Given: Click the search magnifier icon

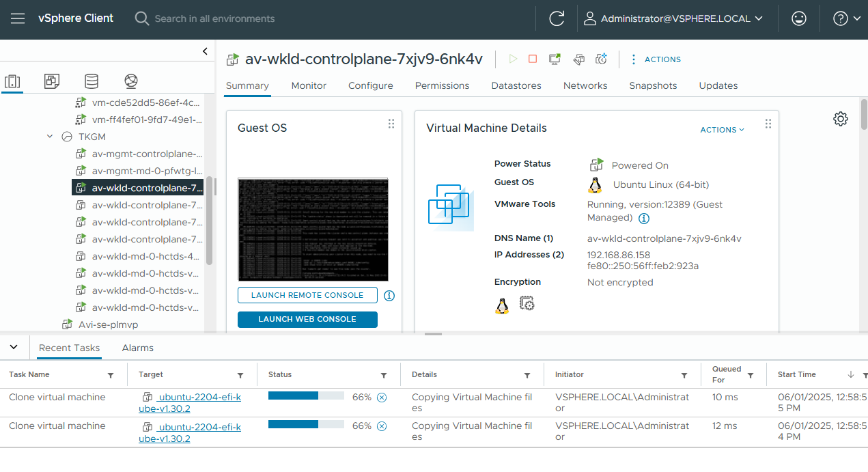Looking at the screenshot, I should (142, 18).
